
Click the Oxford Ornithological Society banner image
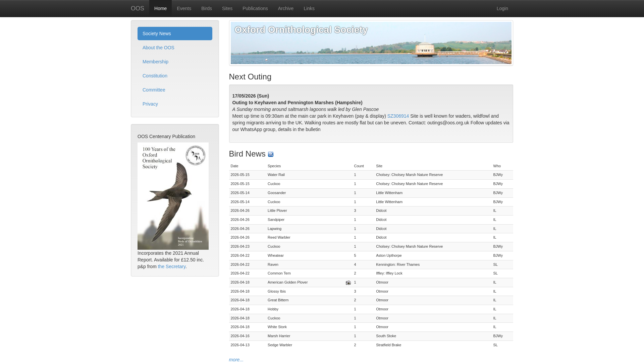tap(371, 43)
